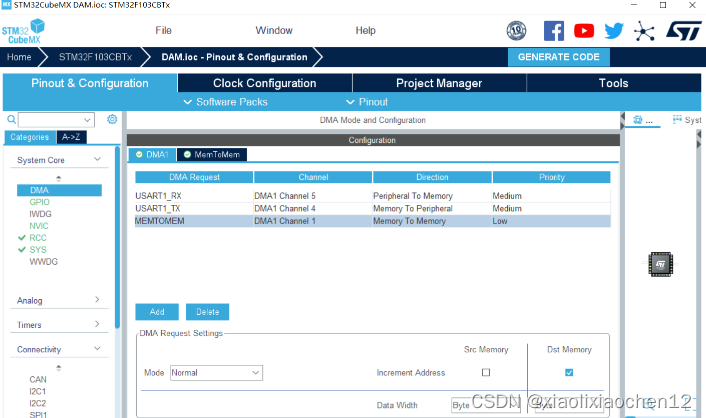
Task: Open the Twitter bird icon link
Action: tap(614, 31)
